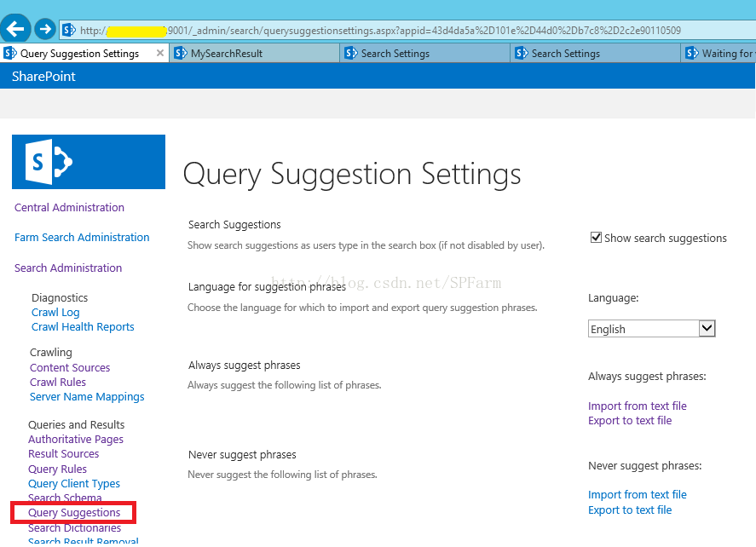Open Crawl Rules link
756x547 pixels.
coord(58,383)
